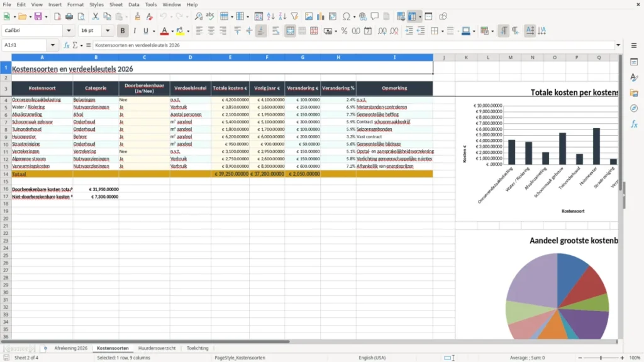
Task: Increase indent icon
Action: (409, 31)
